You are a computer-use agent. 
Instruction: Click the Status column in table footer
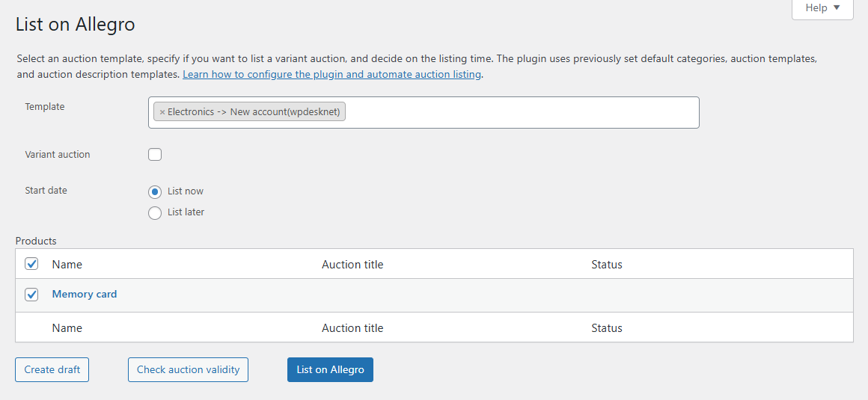click(x=607, y=328)
